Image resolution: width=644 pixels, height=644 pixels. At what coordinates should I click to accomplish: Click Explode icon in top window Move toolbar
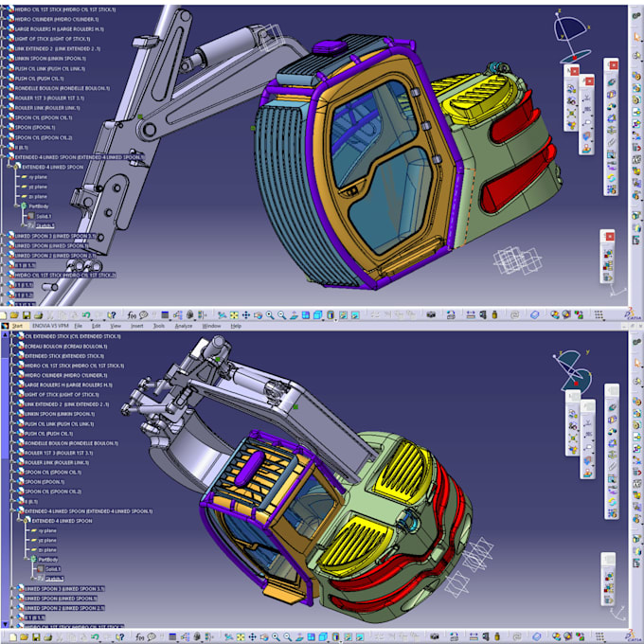point(571,114)
